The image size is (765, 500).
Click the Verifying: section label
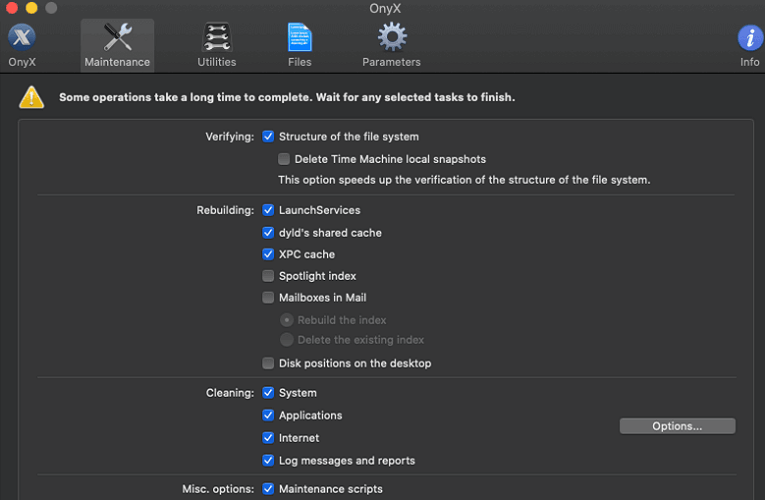click(230, 137)
